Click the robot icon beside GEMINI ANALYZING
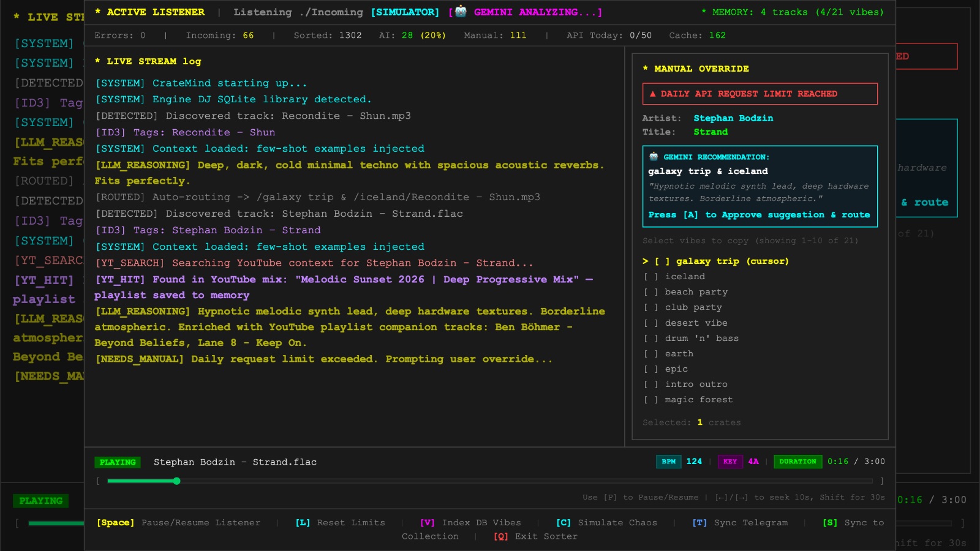Image resolution: width=980 pixels, height=551 pixels. pyautogui.click(x=461, y=12)
